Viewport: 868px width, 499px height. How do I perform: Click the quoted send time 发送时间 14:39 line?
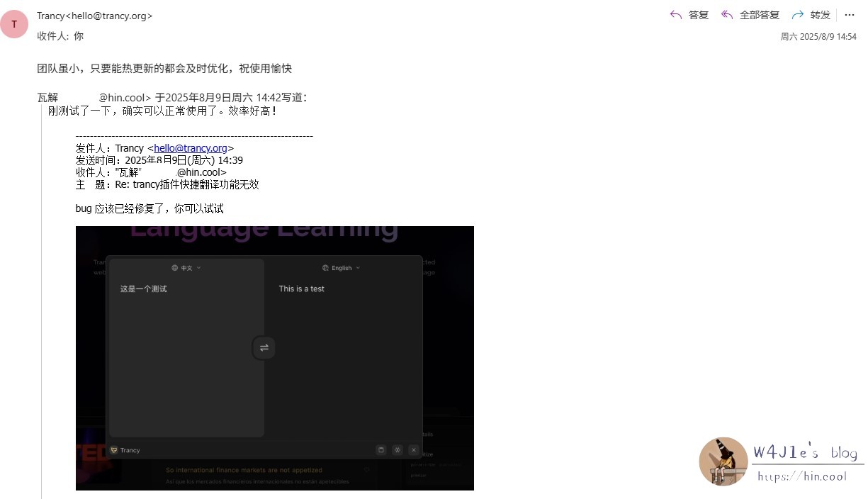click(159, 160)
